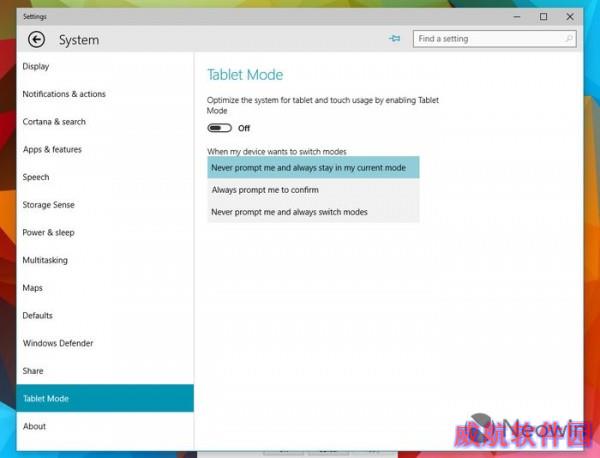Image resolution: width=600 pixels, height=458 pixels.
Task: Close the Settings window
Action: click(570, 17)
